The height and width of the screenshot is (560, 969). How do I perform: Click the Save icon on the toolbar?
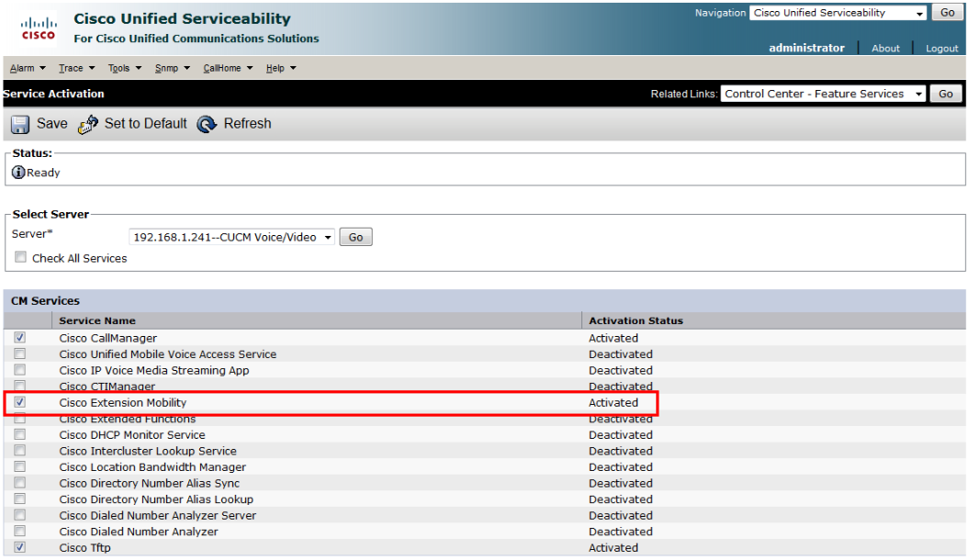pyautogui.click(x=19, y=124)
